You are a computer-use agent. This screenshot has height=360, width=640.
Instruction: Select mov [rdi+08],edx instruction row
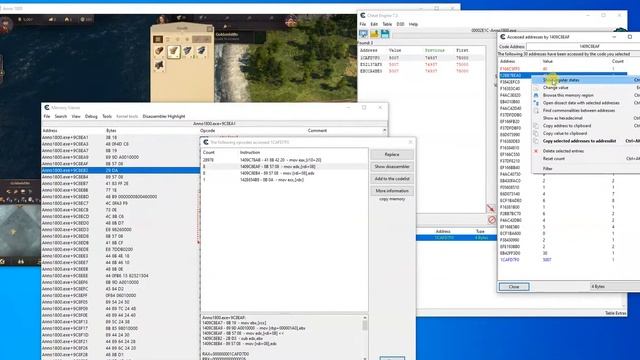click(284, 173)
